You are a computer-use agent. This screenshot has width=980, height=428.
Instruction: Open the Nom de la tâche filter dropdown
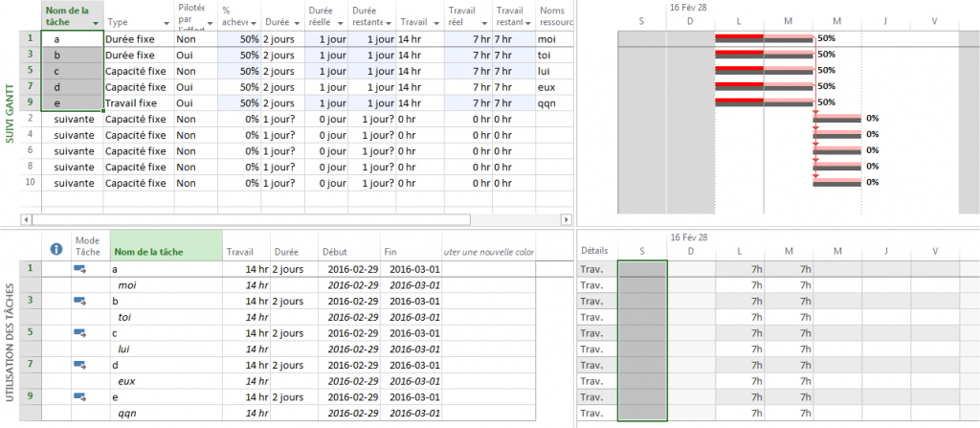(96, 23)
